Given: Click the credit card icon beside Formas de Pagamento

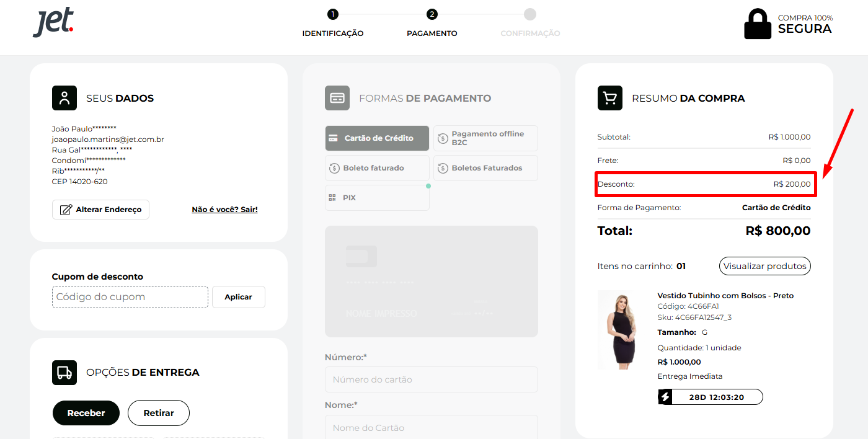Looking at the screenshot, I should click(x=337, y=98).
